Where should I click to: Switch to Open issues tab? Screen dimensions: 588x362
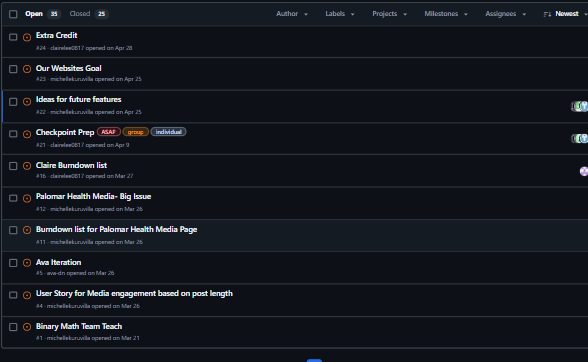42,14
